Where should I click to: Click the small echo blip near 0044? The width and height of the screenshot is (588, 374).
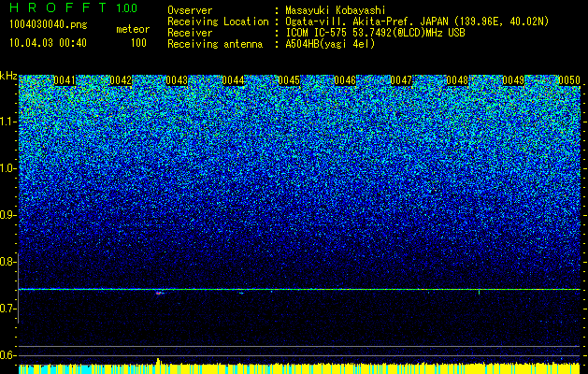241,293
